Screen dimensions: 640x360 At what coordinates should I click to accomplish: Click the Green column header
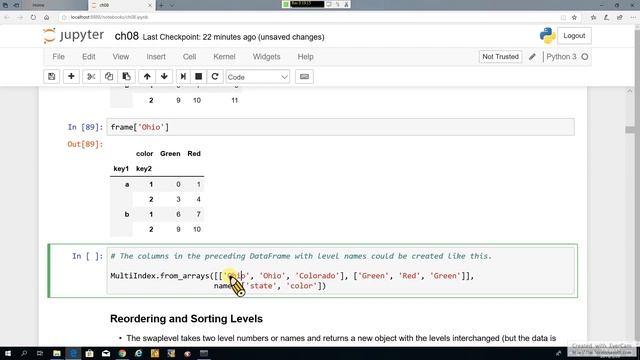coord(170,154)
